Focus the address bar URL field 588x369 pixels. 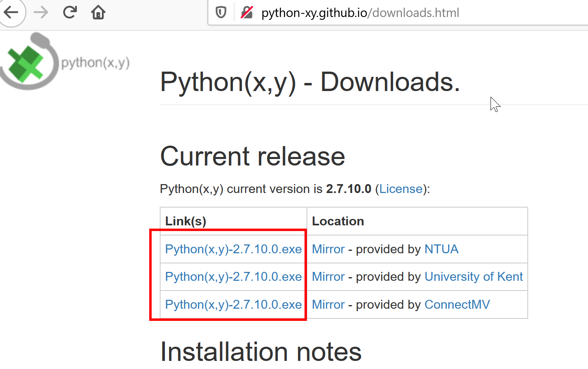[x=360, y=13]
